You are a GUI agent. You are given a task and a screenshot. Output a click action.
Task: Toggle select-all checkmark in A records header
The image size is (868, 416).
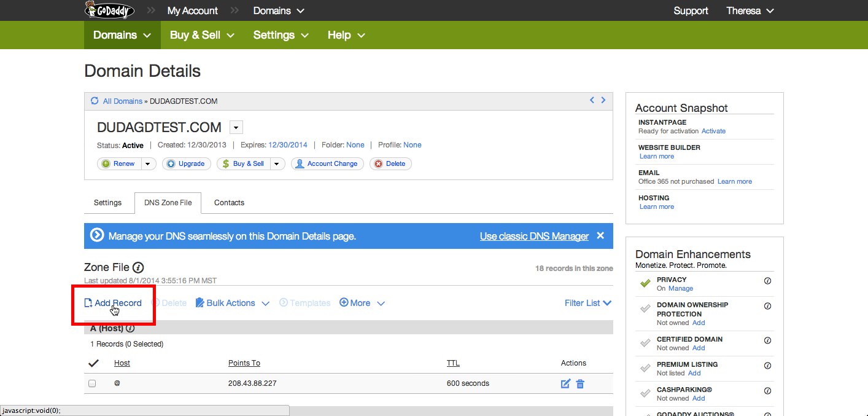point(94,363)
